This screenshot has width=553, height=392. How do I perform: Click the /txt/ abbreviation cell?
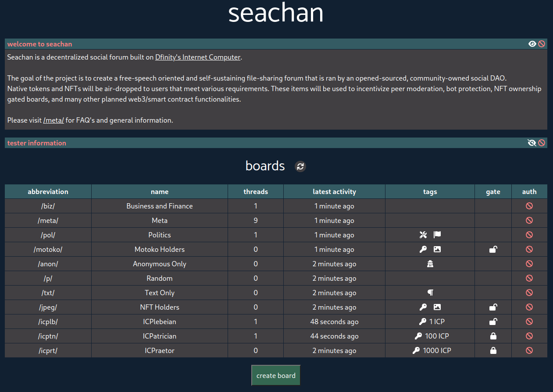click(48, 293)
